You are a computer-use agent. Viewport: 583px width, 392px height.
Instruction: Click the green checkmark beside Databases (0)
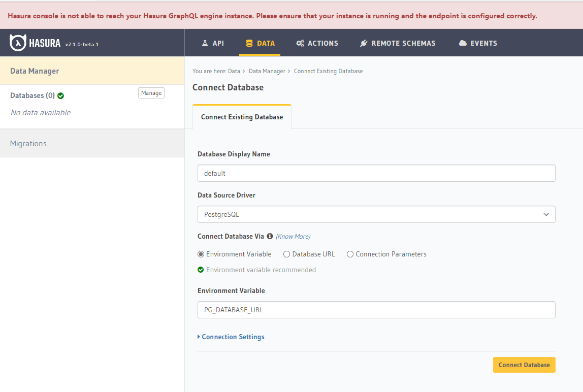pos(61,95)
